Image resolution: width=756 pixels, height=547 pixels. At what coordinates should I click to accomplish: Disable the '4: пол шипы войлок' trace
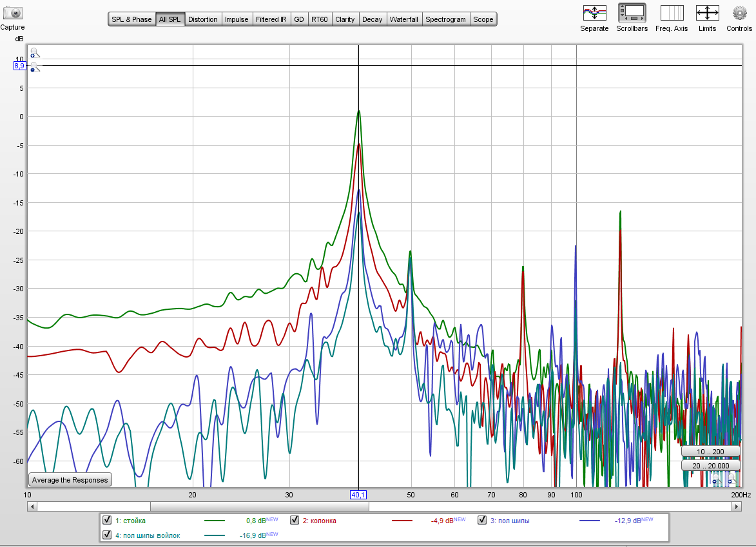pos(108,535)
